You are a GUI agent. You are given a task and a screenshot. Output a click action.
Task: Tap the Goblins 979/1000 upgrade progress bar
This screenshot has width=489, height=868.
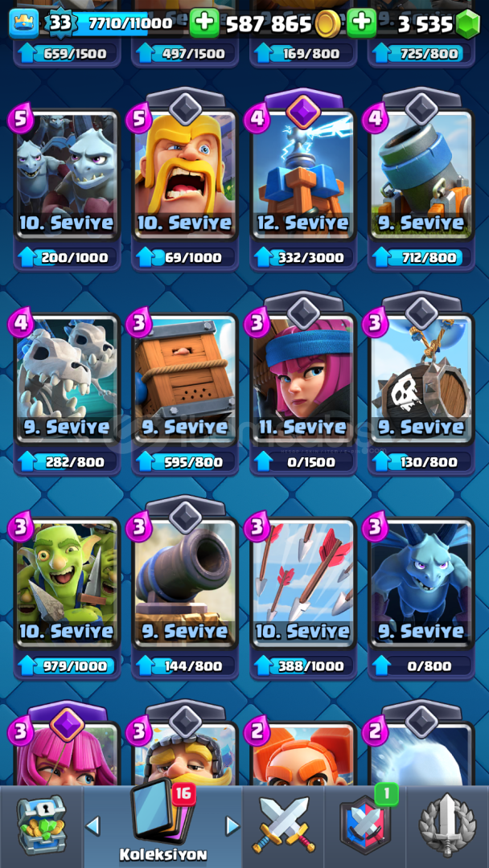click(x=67, y=666)
